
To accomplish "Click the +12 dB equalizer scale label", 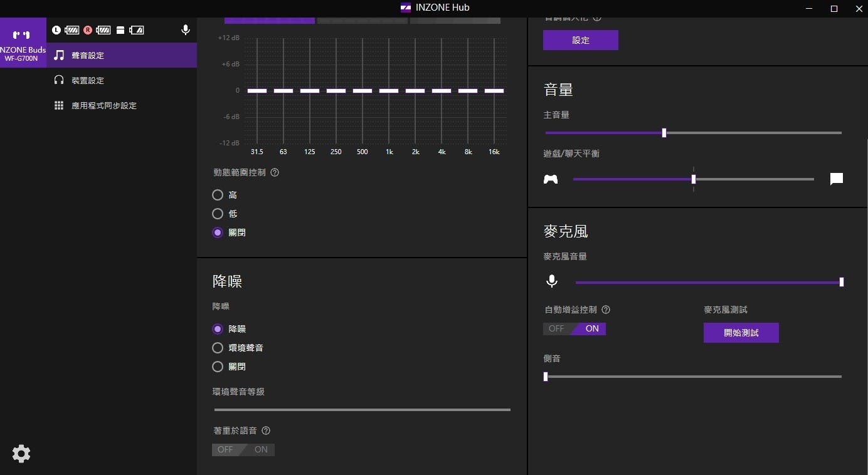I will pos(228,38).
